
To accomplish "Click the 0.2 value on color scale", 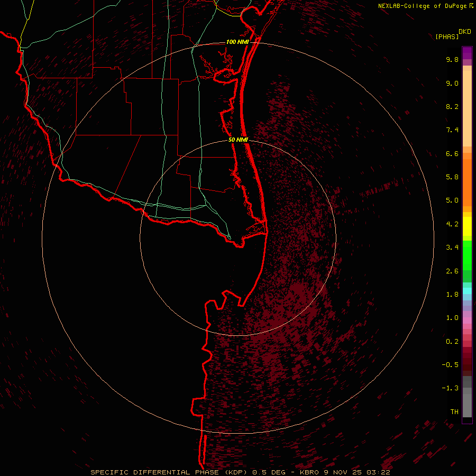I will tap(452, 342).
